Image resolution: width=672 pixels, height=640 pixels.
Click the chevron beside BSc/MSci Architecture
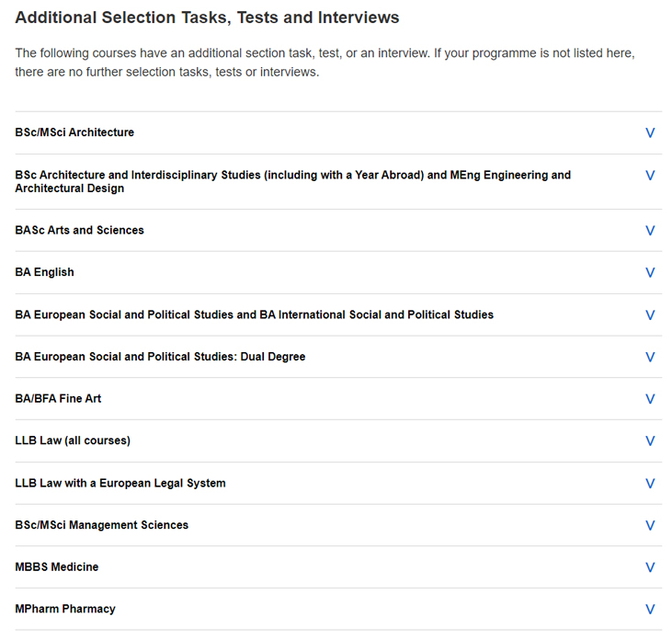650,132
